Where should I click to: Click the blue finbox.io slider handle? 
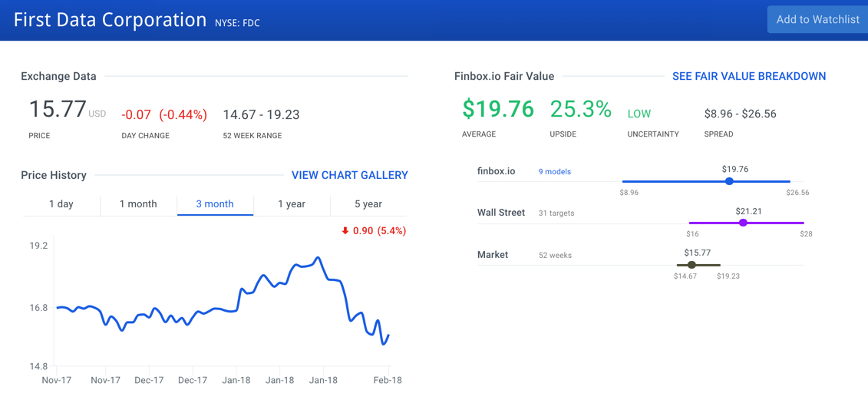pos(729,181)
